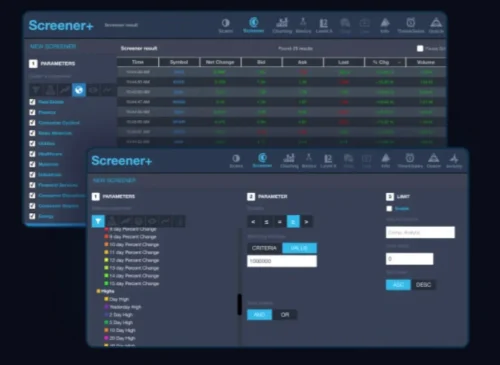Choose the less-than-or-equal operator button

pyautogui.click(x=266, y=222)
